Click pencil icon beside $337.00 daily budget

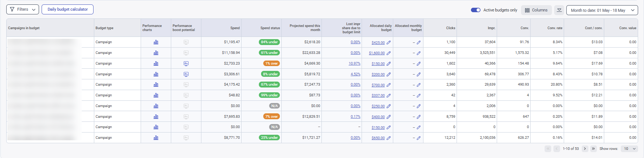click(388, 95)
